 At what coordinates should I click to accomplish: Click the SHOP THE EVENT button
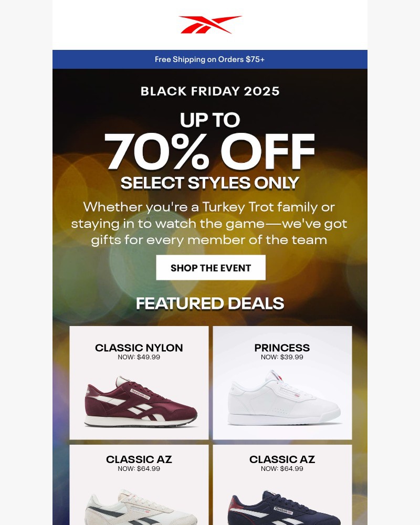(x=211, y=267)
